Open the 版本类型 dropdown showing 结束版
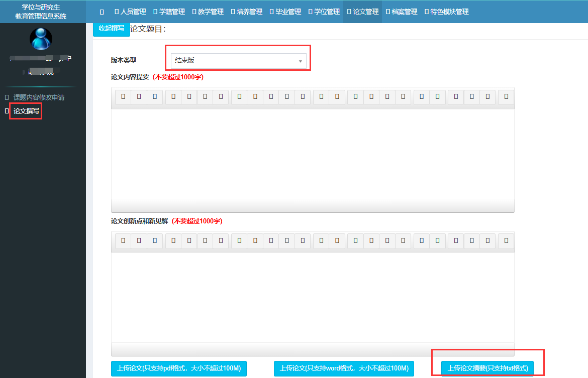The image size is (588, 378). point(238,61)
